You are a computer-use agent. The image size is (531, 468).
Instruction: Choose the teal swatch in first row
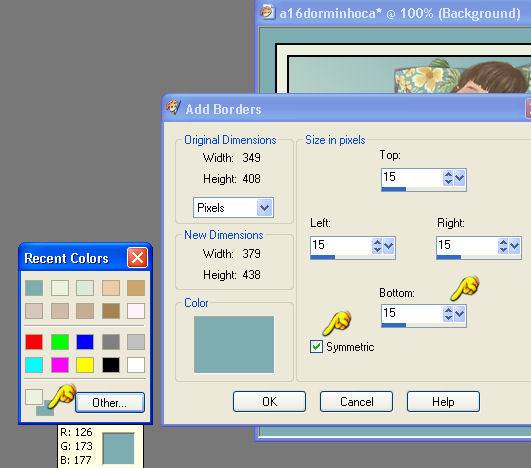[x=34, y=288]
